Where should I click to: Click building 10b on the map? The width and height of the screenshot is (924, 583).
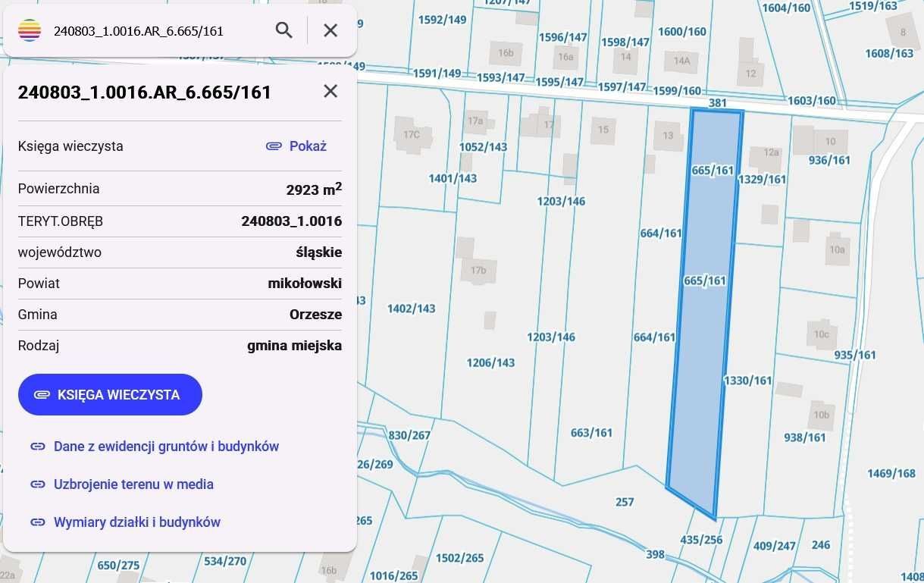coord(822,415)
